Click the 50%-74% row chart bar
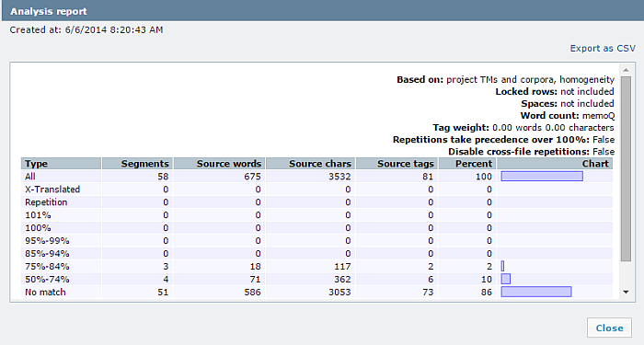 pos(506,280)
